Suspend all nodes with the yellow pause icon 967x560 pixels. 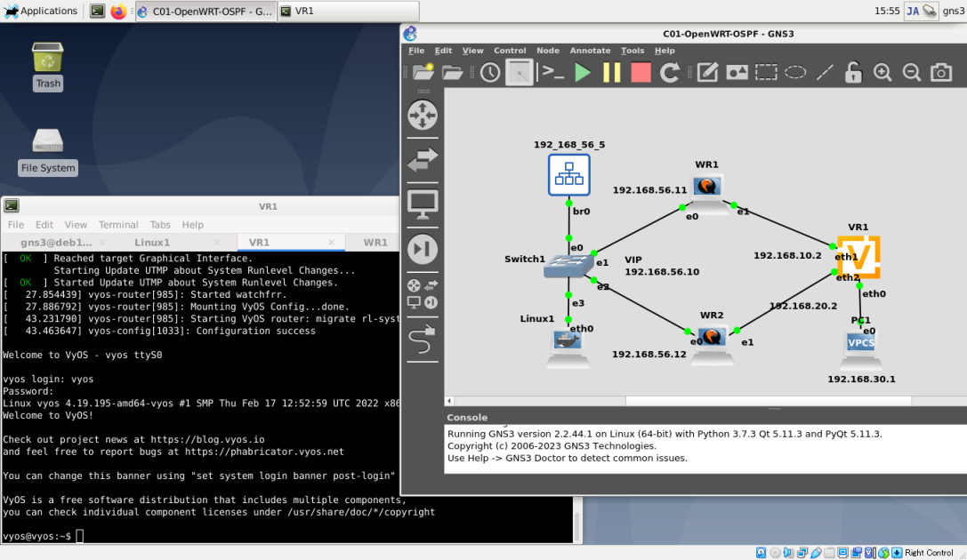tap(611, 72)
